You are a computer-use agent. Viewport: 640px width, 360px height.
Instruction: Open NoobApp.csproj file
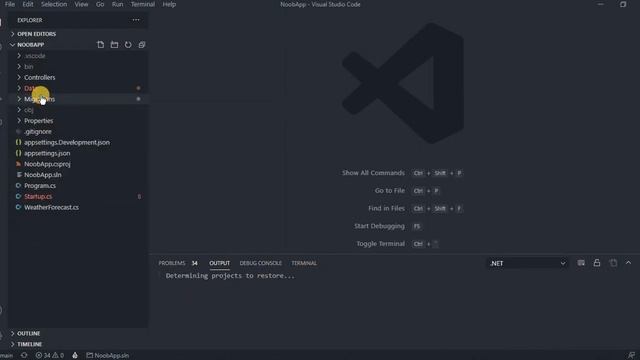[x=78, y=164]
